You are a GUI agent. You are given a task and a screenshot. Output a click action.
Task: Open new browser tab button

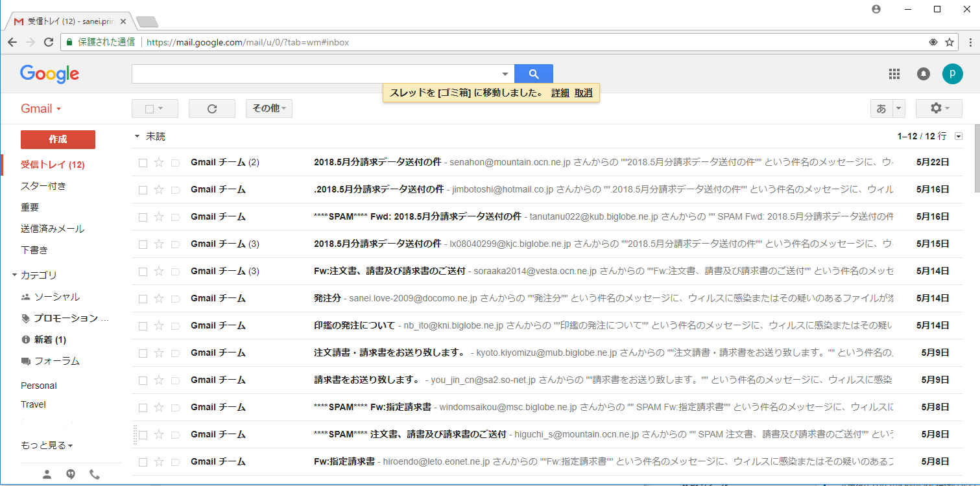147,22
